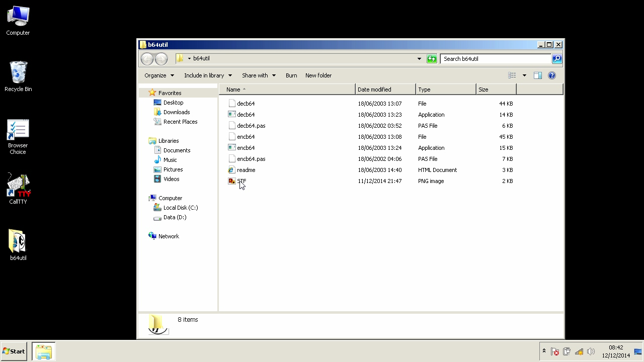The height and width of the screenshot is (362, 644).
Task: Click the search magnifier icon
Action: (556, 59)
